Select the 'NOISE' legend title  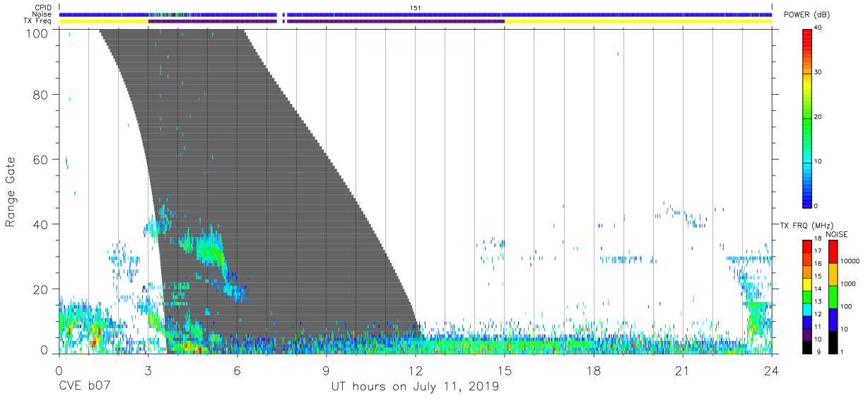[837, 233]
